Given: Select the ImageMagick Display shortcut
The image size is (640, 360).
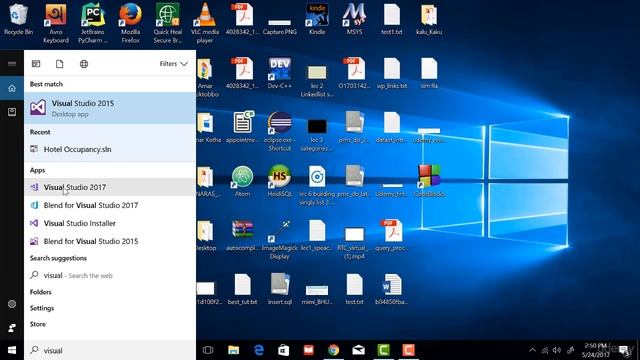Looking at the screenshot, I should tap(280, 240).
